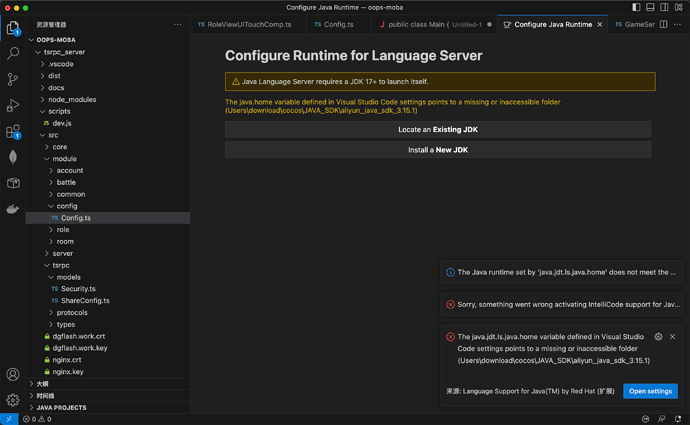Screen dimensions: 690x425
Task: Toggle the secondary side bar layout icon
Action: click(x=662, y=7)
